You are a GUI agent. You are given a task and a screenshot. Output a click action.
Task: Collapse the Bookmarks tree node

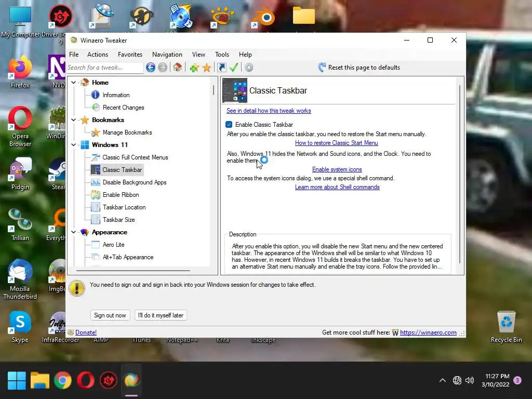(74, 120)
